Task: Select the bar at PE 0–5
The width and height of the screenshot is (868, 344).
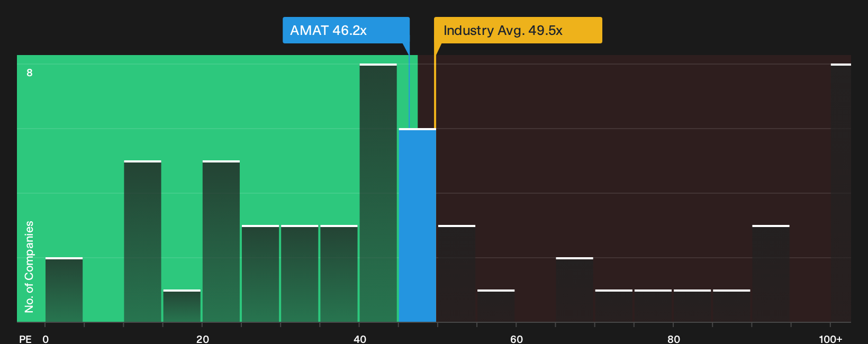Action: pos(64,289)
